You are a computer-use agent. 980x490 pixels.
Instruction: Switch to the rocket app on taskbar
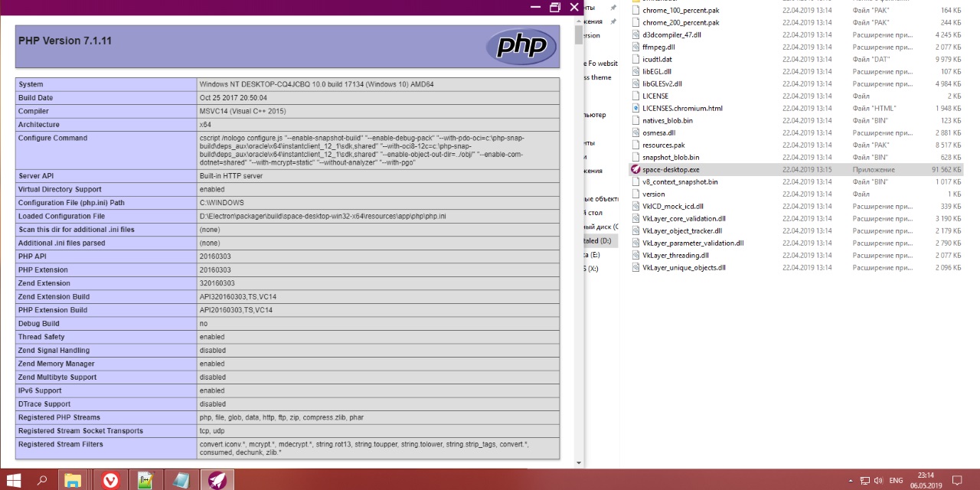click(217, 480)
